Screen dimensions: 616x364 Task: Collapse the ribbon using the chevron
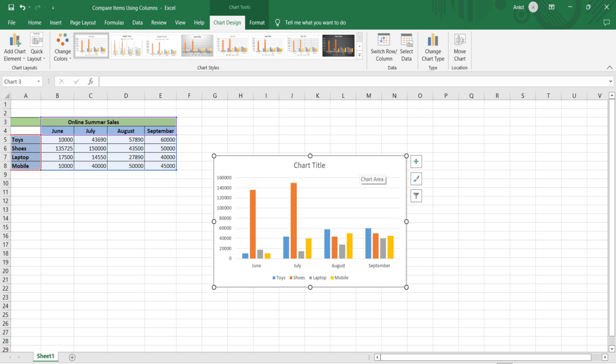[x=609, y=67]
